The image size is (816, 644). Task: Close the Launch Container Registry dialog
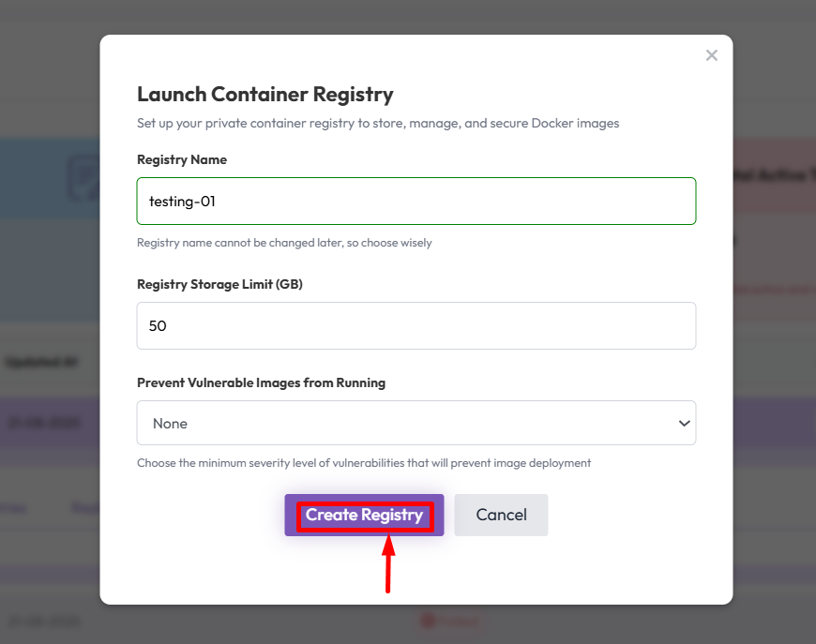712,55
